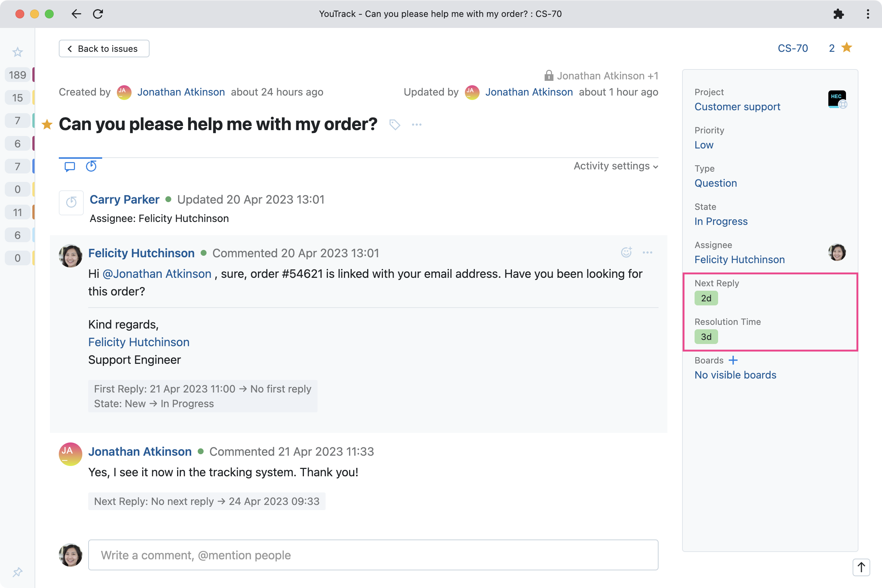Change the Felicity Hutchinson assignee field
The height and width of the screenshot is (588, 882).
click(739, 260)
